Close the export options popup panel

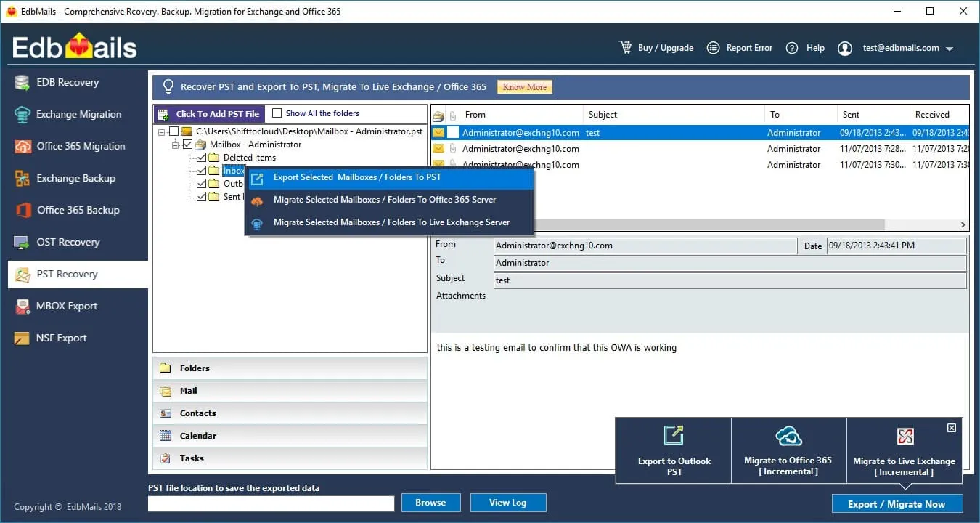952,428
